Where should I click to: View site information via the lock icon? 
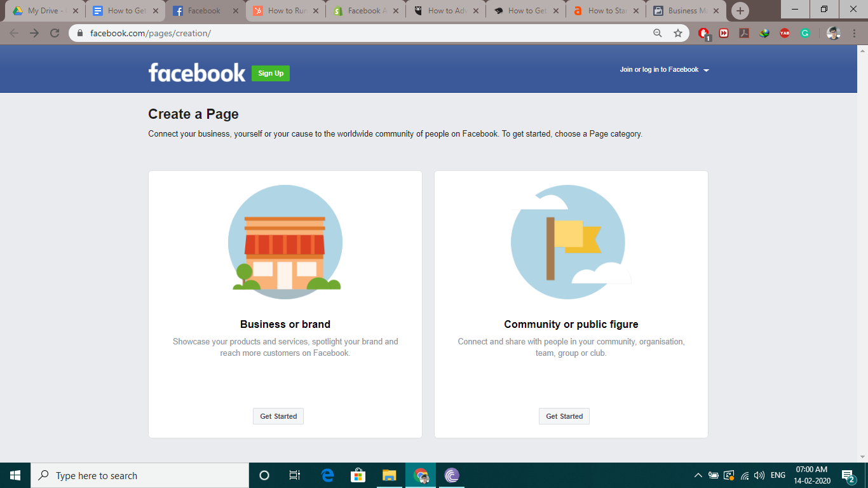tap(80, 33)
